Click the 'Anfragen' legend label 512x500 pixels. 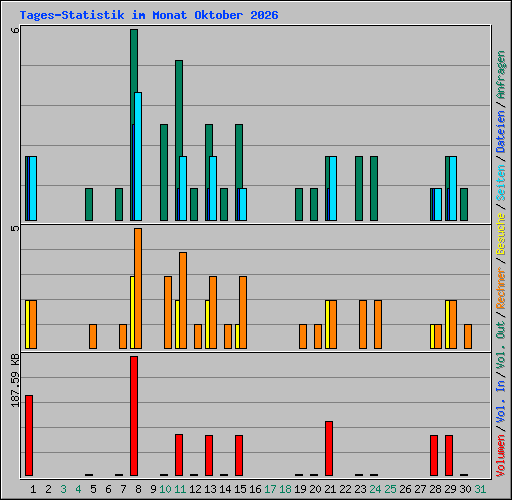tap(501, 75)
